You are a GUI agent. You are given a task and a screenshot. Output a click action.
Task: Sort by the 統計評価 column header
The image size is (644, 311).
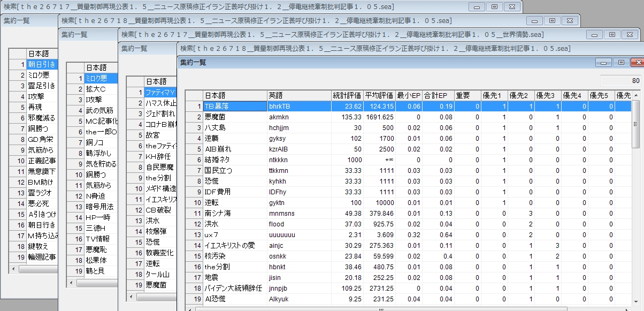coord(347,95)
